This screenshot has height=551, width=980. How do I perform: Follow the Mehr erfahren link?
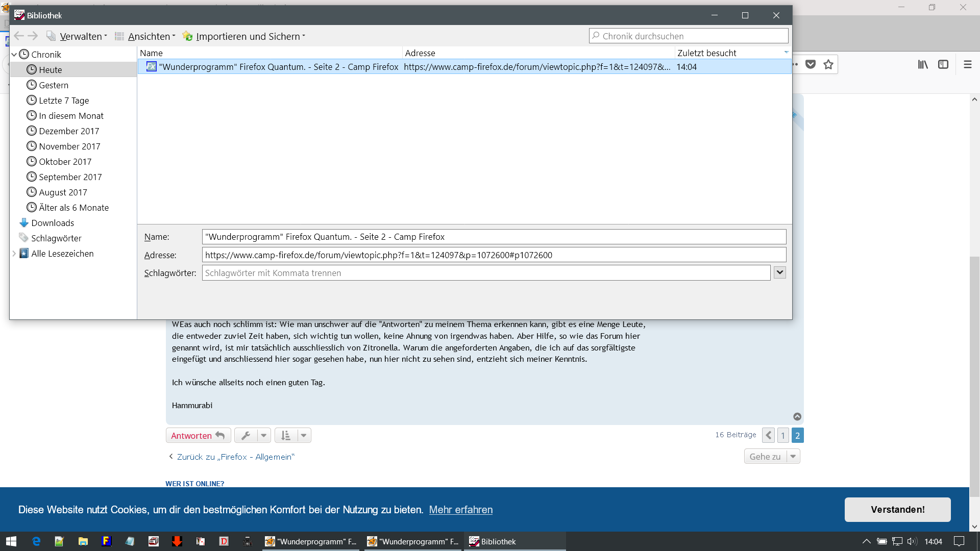pyautogui.click(x=460, y=510)
